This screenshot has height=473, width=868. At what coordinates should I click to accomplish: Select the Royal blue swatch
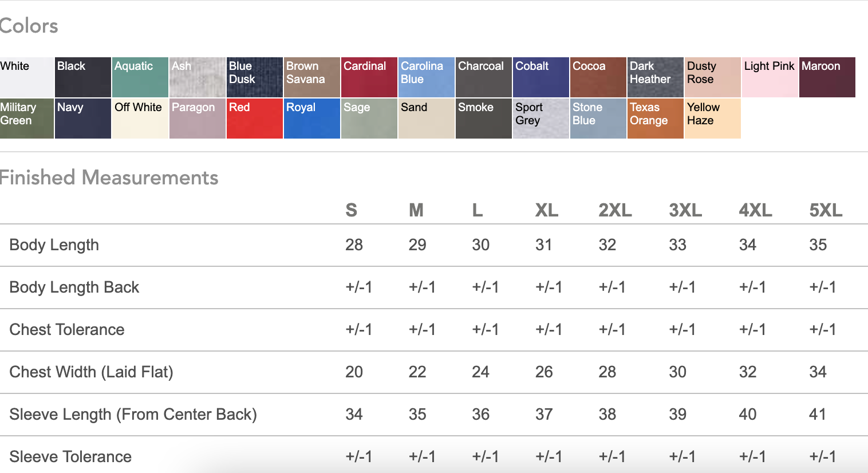pyautogui.click(x=312, y=119)
